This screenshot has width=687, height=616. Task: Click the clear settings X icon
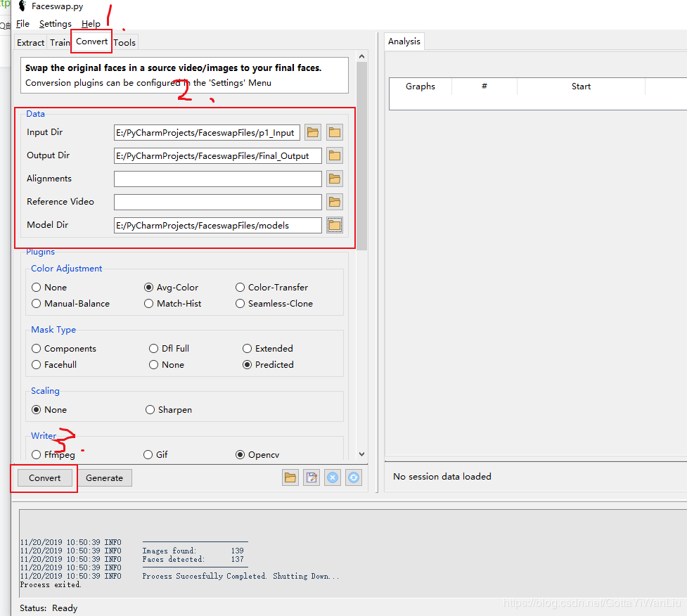333,477
